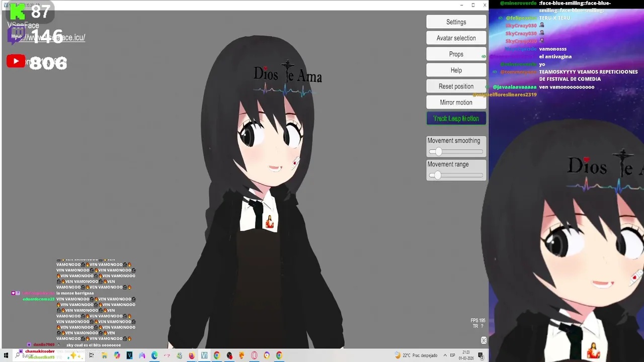The width and height of the screenshot is (644, 362).
Task: Click Reset position button
Action: tap(456, 86)
